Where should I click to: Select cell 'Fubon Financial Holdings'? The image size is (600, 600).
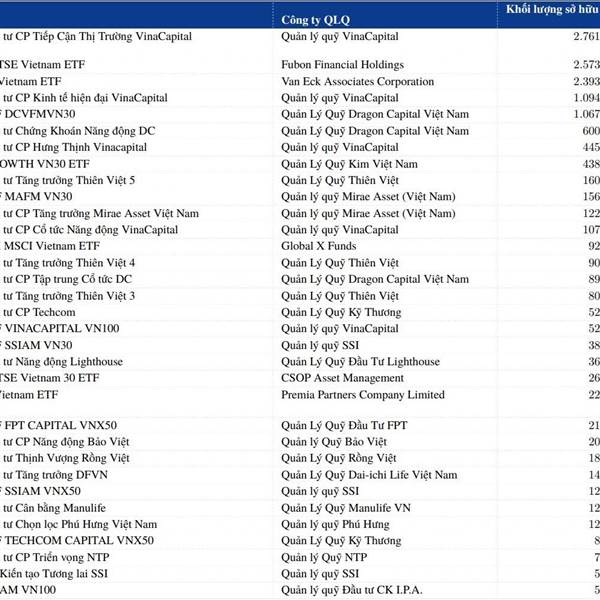click(x=342, y=65)
